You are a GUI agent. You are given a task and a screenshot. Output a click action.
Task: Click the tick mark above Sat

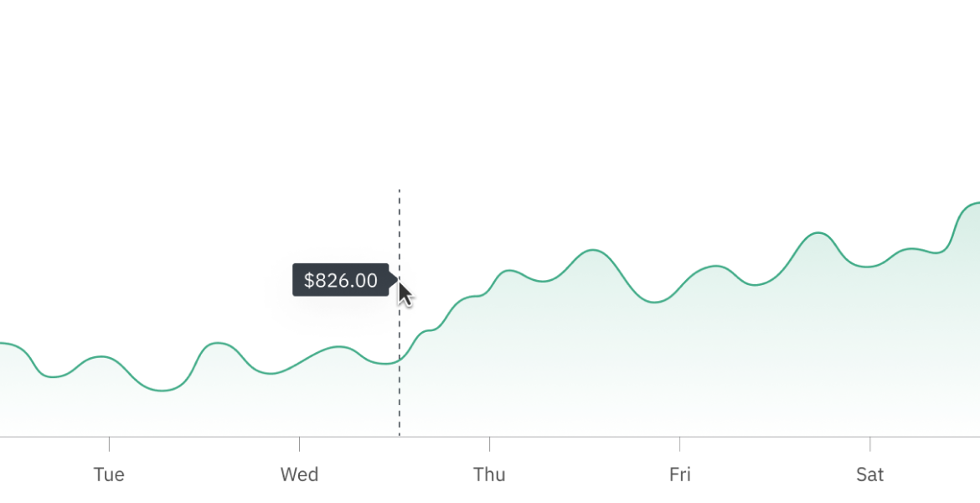click(x=870, y=444)
